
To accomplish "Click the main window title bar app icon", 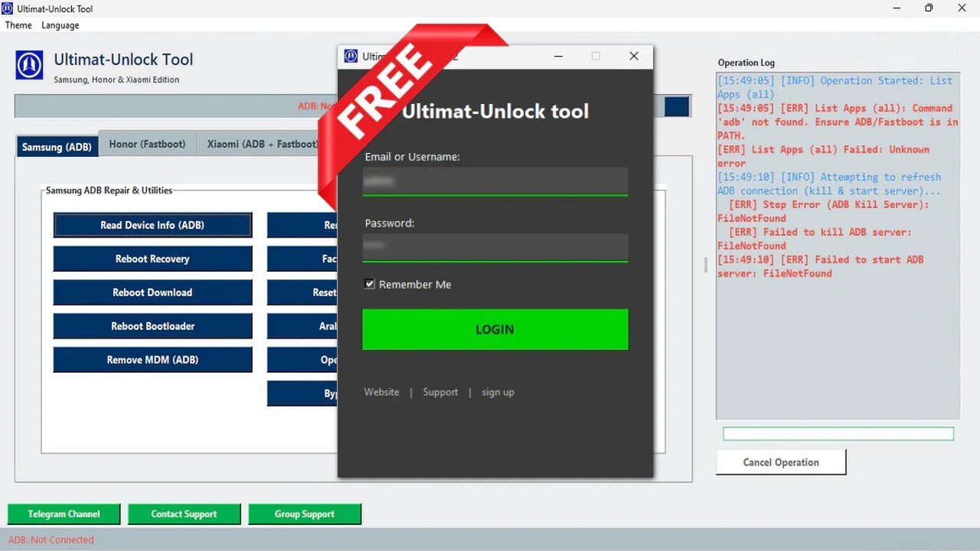I will (x=7, y=8).
